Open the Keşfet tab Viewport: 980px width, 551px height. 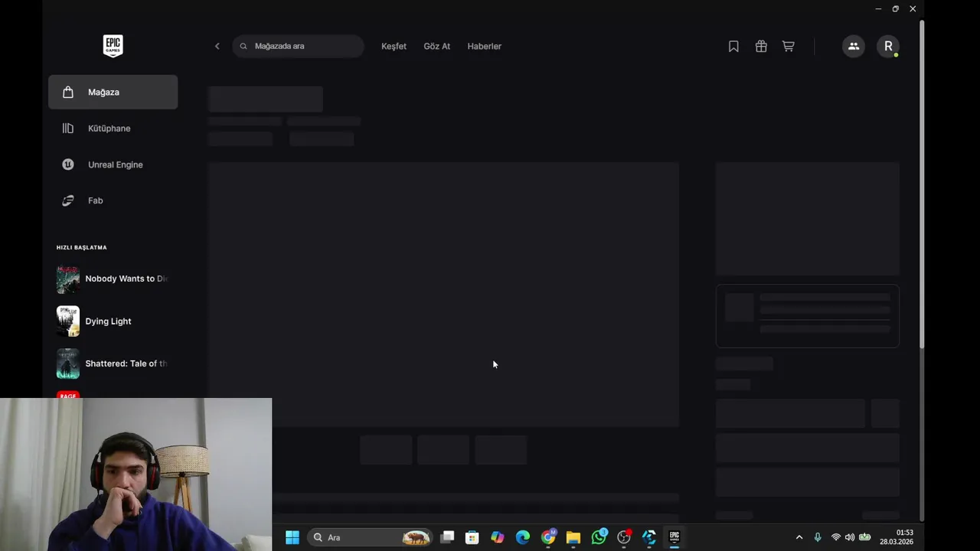394,46
